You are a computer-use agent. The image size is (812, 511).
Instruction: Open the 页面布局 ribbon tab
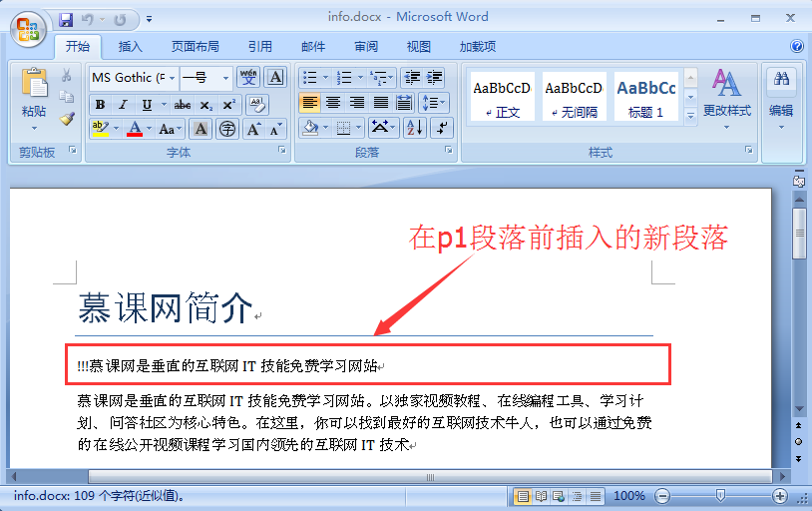point(196,47)
